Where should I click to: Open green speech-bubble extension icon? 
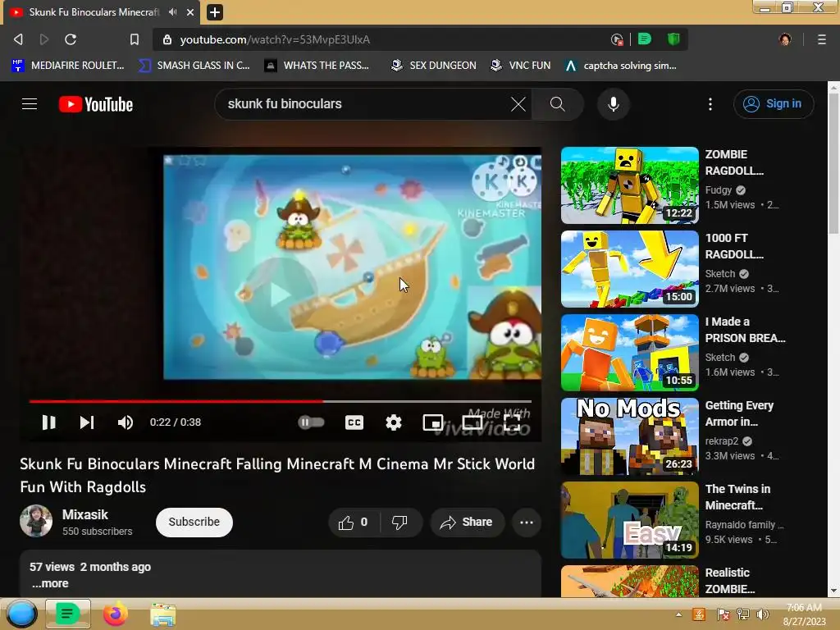point(645,39)
